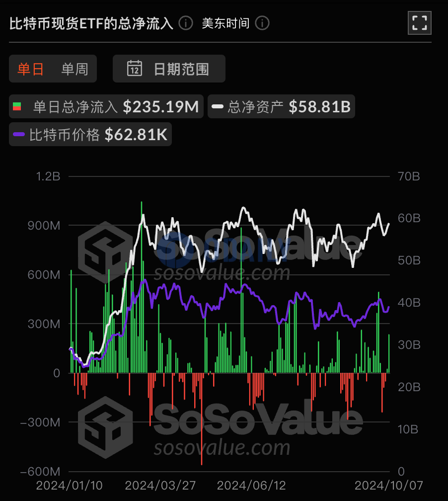Screen dimensions: 448x501
Task: Click info icon next to 美东时间
Action: 262,23
